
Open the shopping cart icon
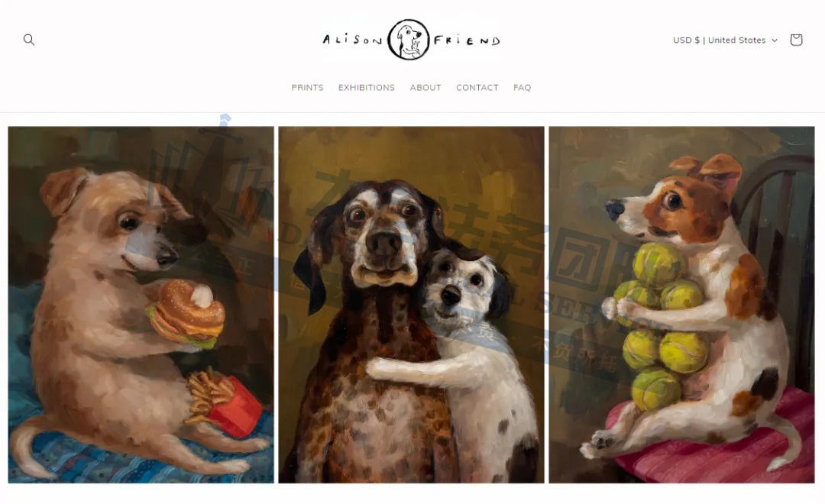point(795,40)
